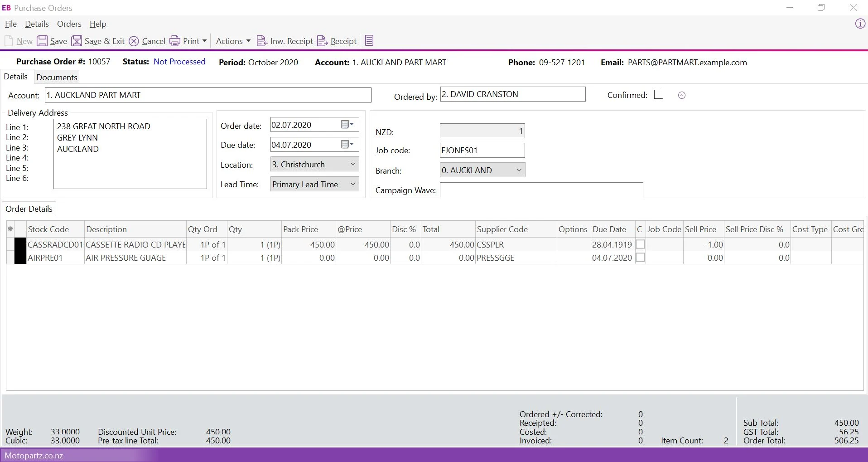The height and width of the screenshot is (462, 868).
Task: Cancel the current purchase order
Action: 146,41
